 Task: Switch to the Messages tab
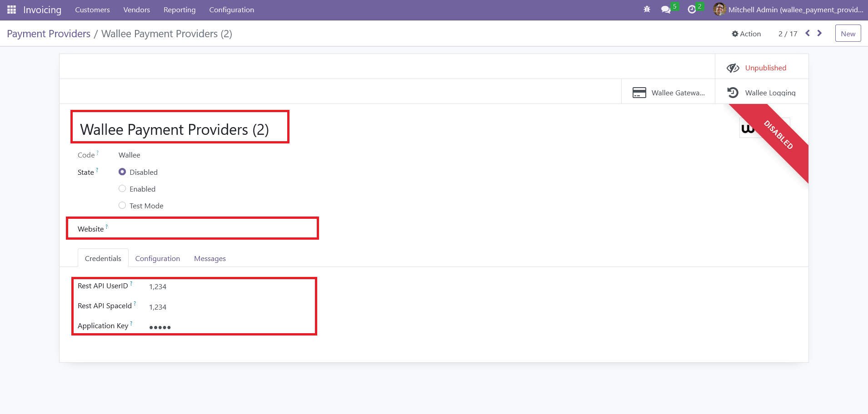[210, 258]
